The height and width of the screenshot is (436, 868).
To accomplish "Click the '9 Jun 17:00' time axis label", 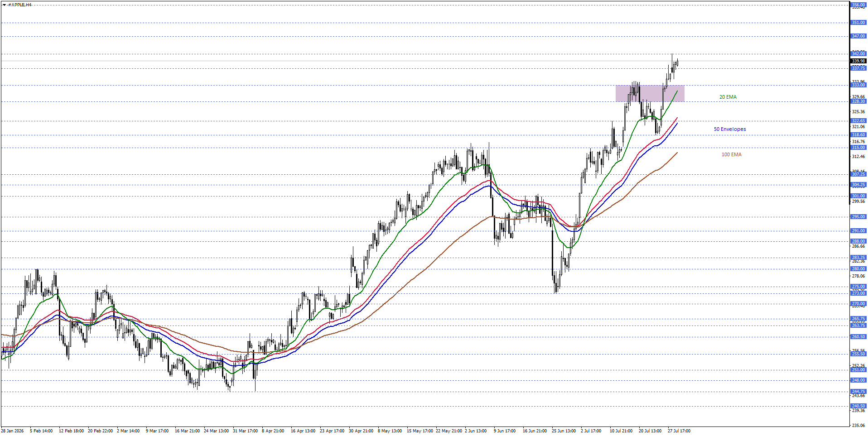I will pyautogui.click(x=505, y=431).
